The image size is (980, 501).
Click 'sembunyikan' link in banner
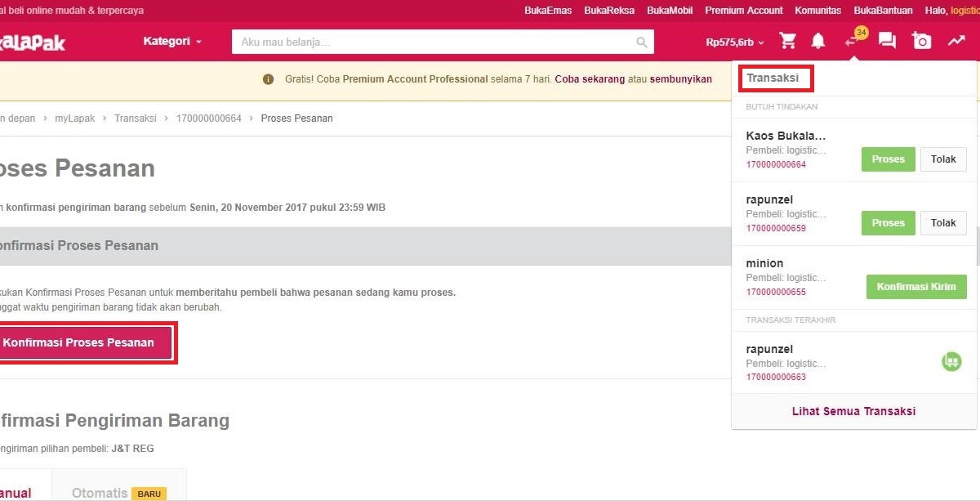(681, 79)
